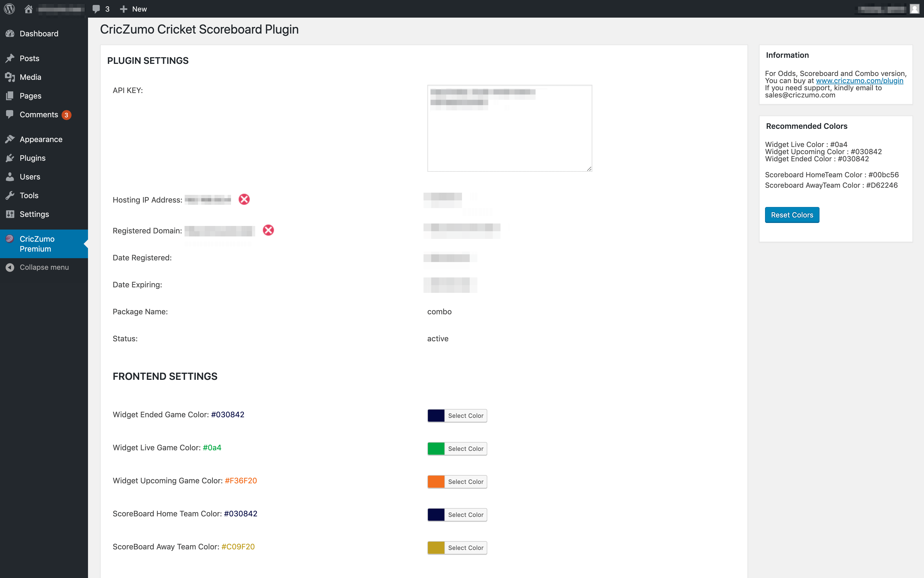Click the Tools wrench icon
This screenshot has width=924, height=578.
(10, 196)
